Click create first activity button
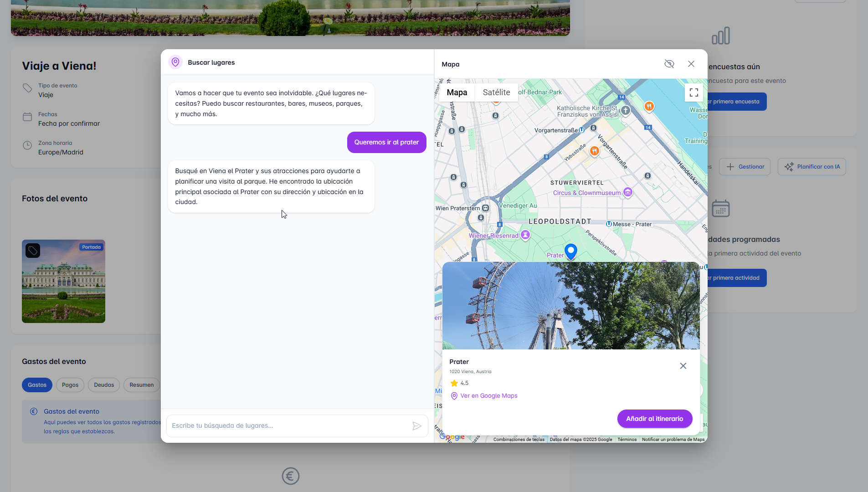 point(737,278)
